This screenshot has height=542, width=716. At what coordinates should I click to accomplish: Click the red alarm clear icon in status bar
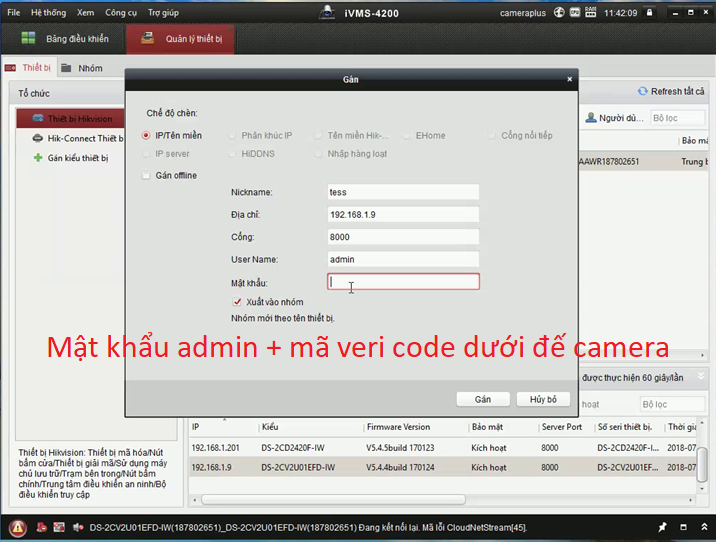[x=42, y=527]
